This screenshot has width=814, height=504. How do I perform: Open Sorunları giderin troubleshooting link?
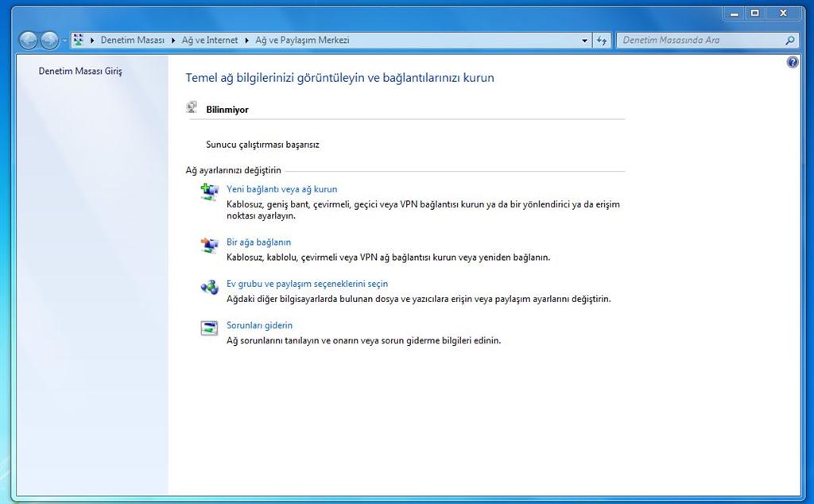260,325
